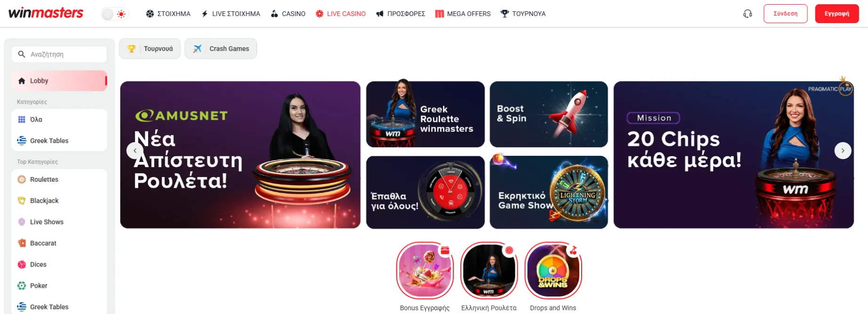The width and height of the screenshot is (868, 314).
Task: Open the Crash Games tab
Action: (221, 48)
